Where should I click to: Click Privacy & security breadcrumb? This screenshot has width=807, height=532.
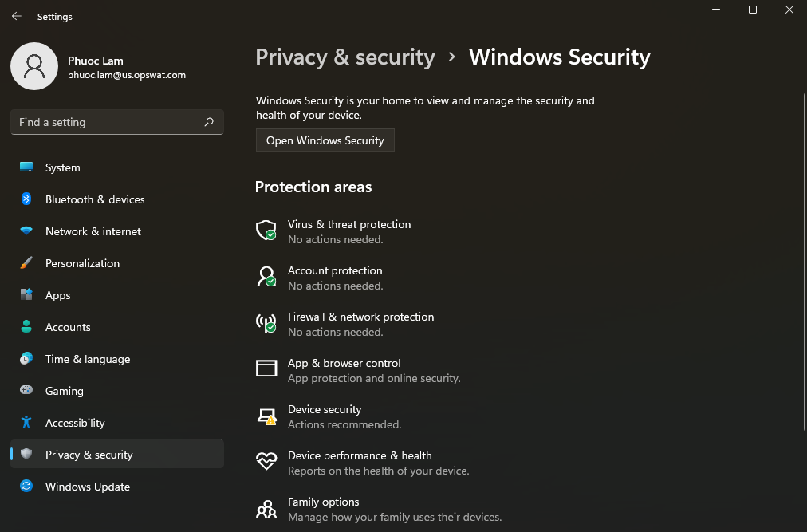coord(345,57)
